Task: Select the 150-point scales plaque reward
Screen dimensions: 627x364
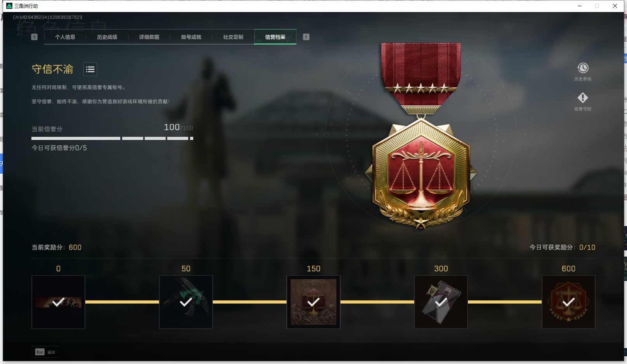Action: (x=313, y=302)
